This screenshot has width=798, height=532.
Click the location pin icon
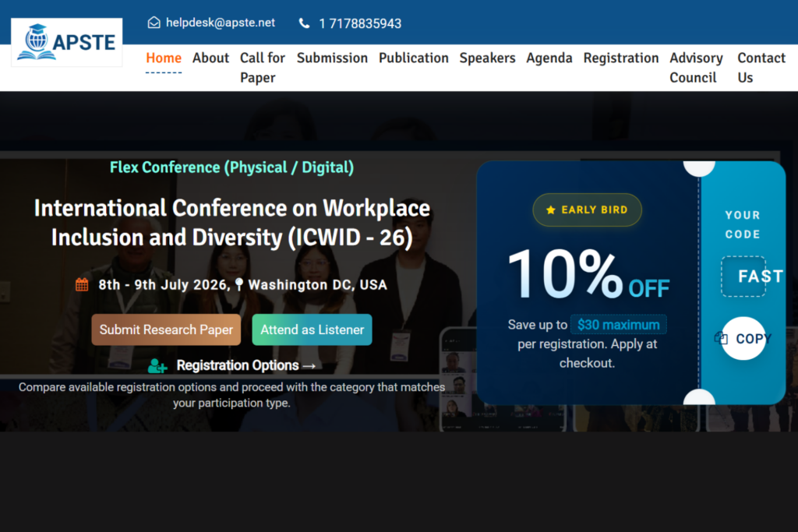239,284
